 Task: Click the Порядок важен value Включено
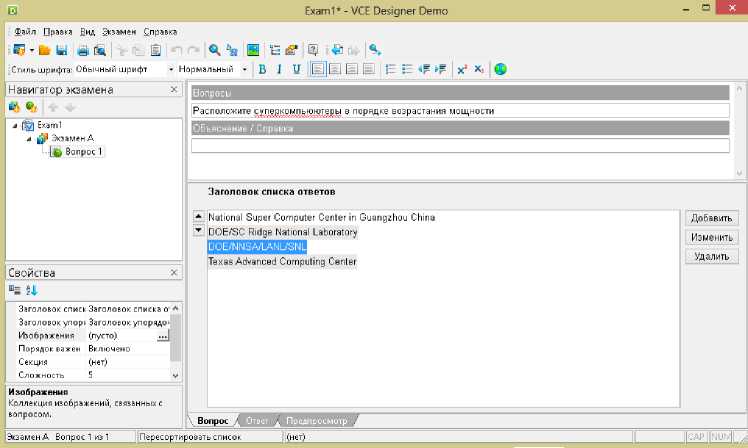tap(128, 349)
